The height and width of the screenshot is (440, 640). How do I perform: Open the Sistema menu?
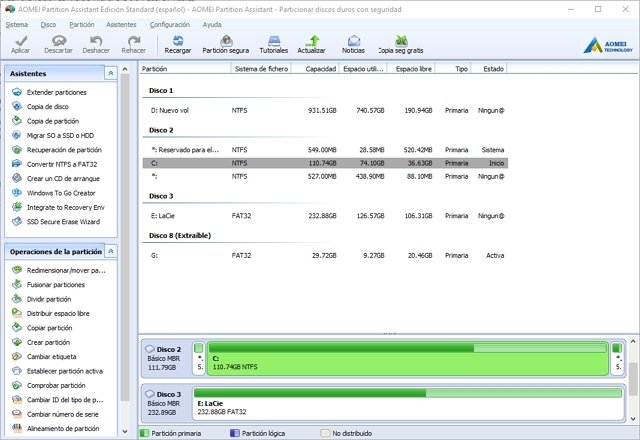click(17, 24)
